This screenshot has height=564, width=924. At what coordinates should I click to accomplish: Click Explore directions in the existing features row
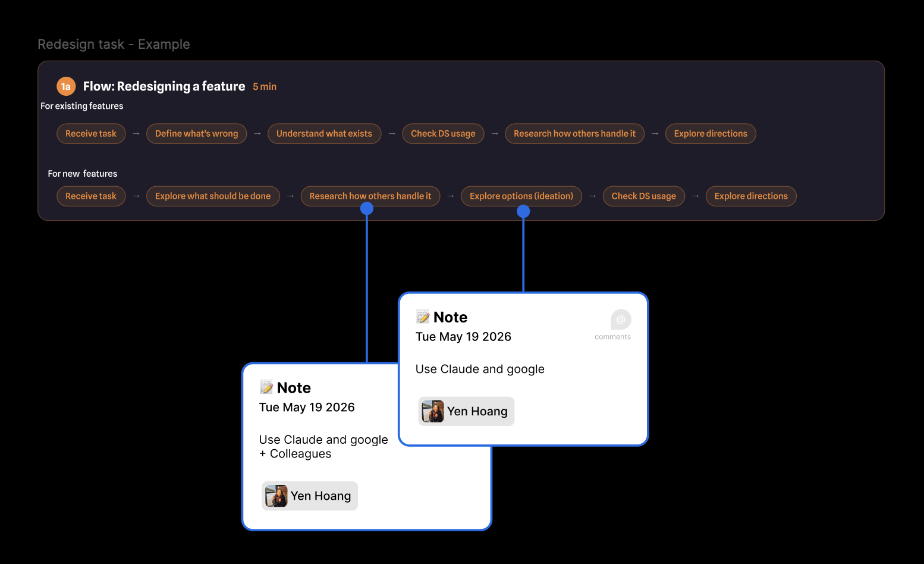[711, 133]
